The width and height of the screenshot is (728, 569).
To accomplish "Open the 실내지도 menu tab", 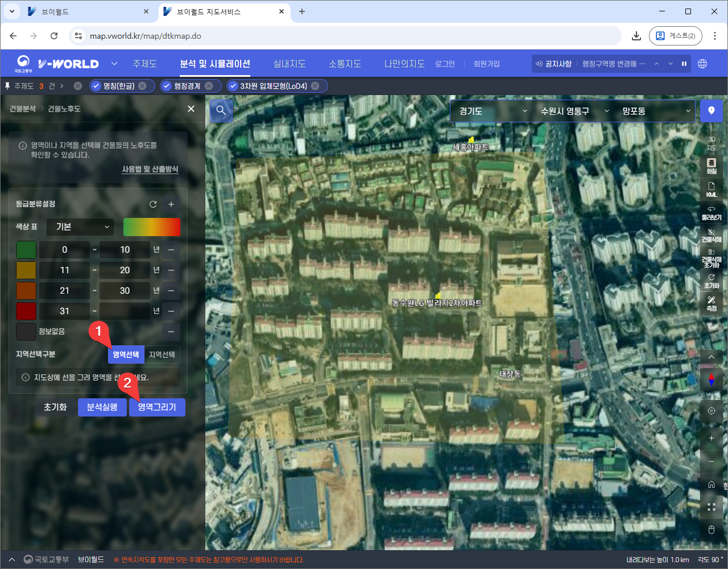I will pos(289,64).
